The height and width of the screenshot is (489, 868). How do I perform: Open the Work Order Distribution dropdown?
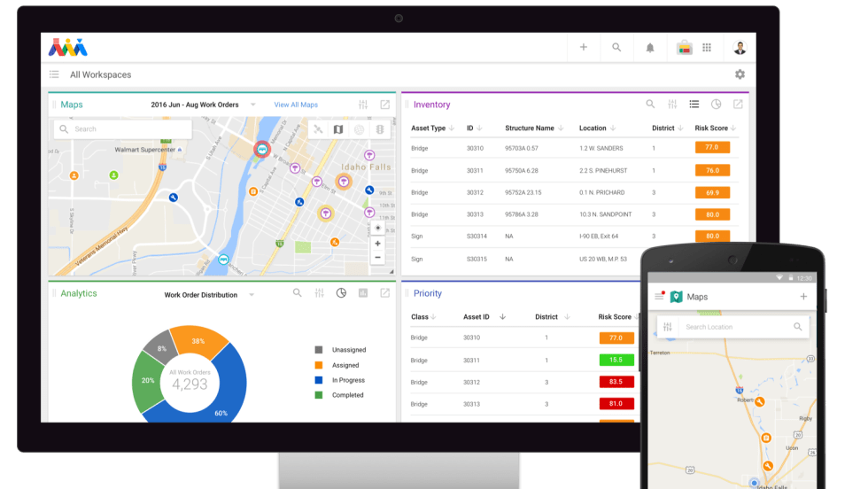tap(252, 295)
